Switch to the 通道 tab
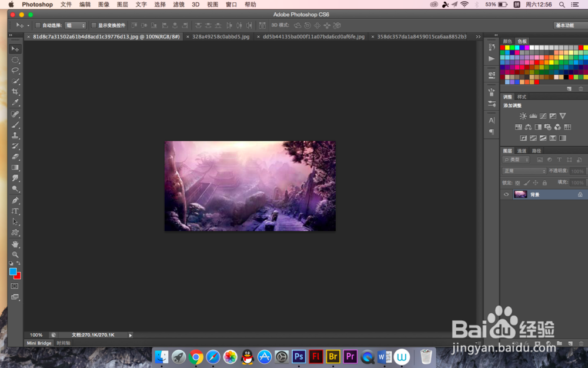This screenshot has width=588, height=368. pyautogui.click(x=522, y=151)
